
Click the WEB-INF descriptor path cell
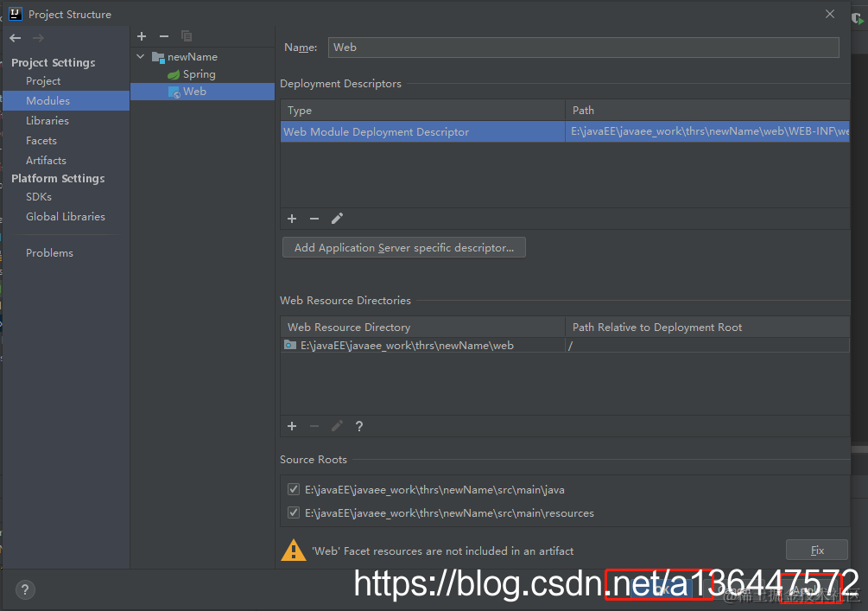point(707,132)
